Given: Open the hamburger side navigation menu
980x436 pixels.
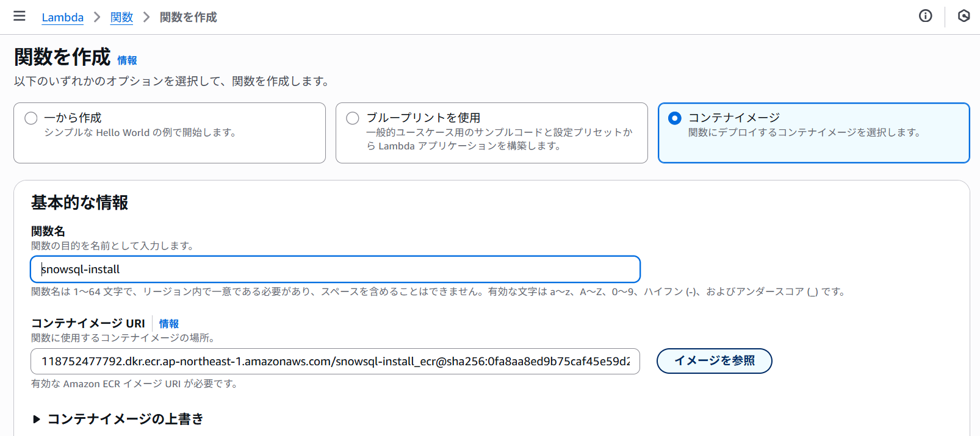Looking at the screenshot, I should point(20,16).
